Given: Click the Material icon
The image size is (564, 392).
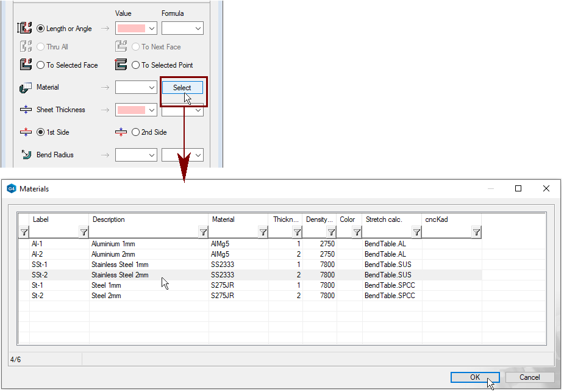Looking at the screenshot, I should pos(26,88).
